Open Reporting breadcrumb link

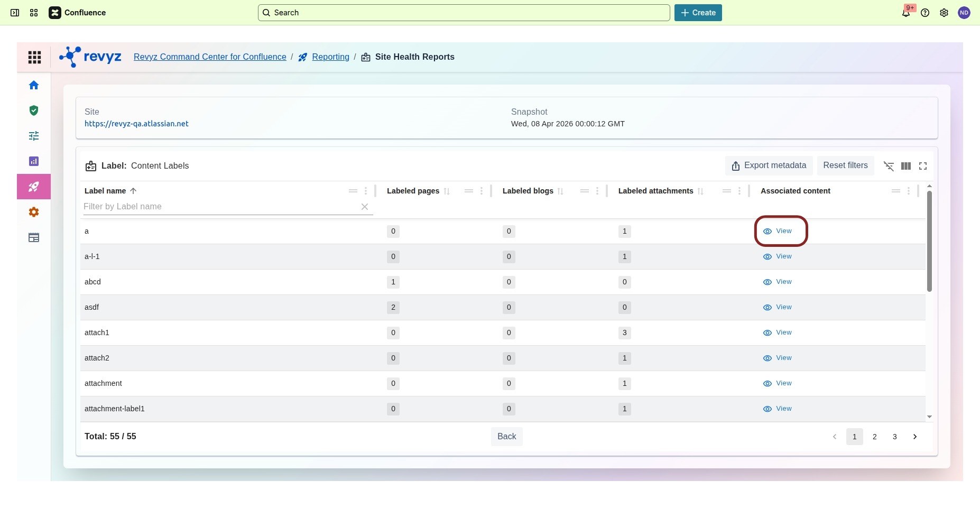(330, 57)
